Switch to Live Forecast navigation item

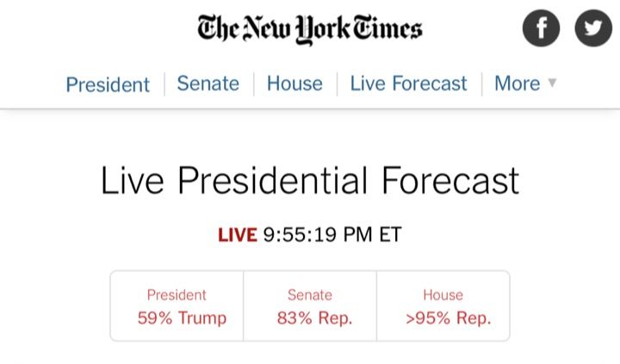pyautogui.click(x=408, y=83)
